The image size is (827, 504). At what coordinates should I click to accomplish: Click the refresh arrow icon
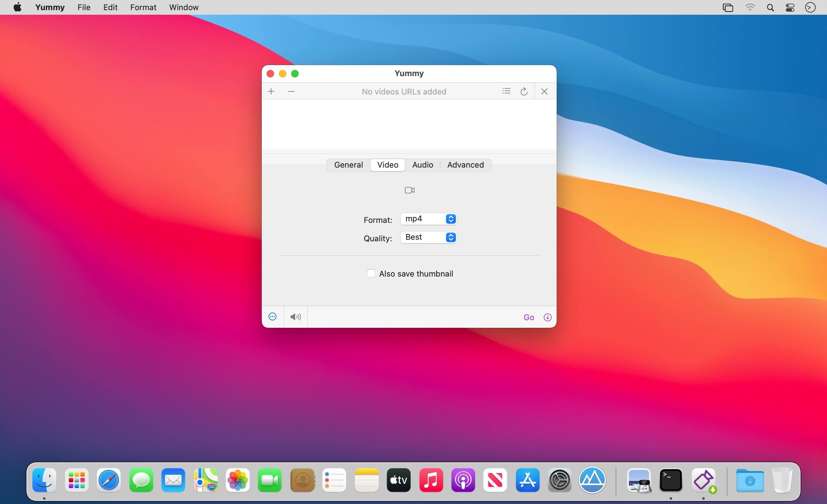(524, 91)
